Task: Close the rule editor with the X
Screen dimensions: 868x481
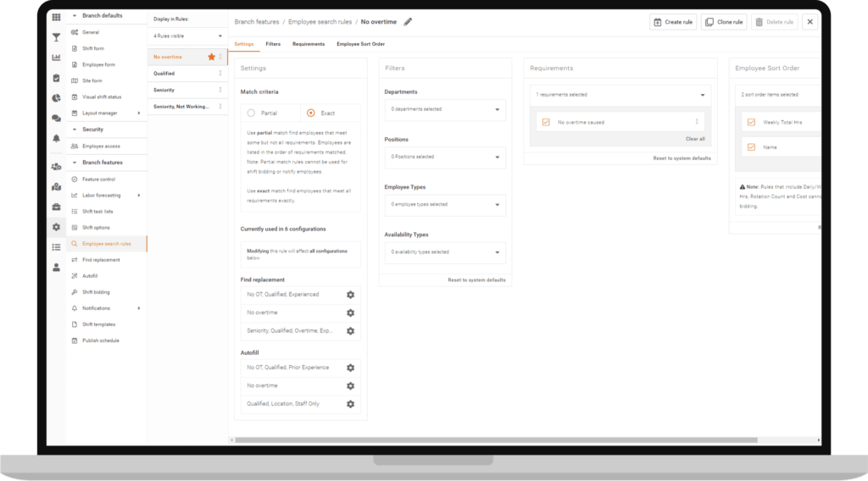Action: tap(810, 22)
